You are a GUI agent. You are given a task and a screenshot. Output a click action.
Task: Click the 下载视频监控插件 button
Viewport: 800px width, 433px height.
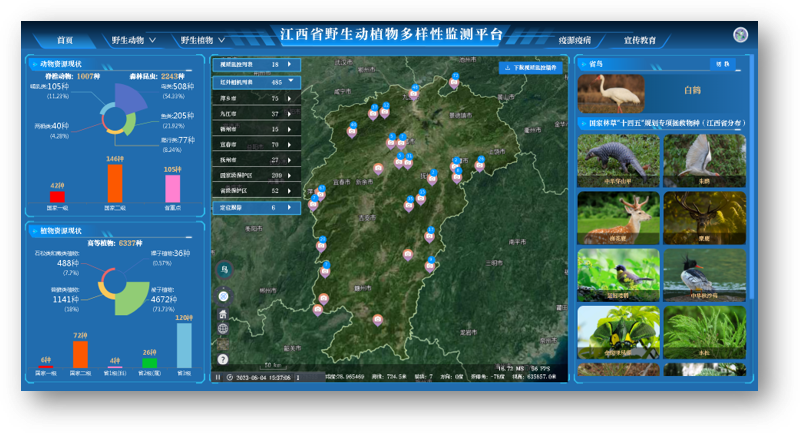(532, 67)
